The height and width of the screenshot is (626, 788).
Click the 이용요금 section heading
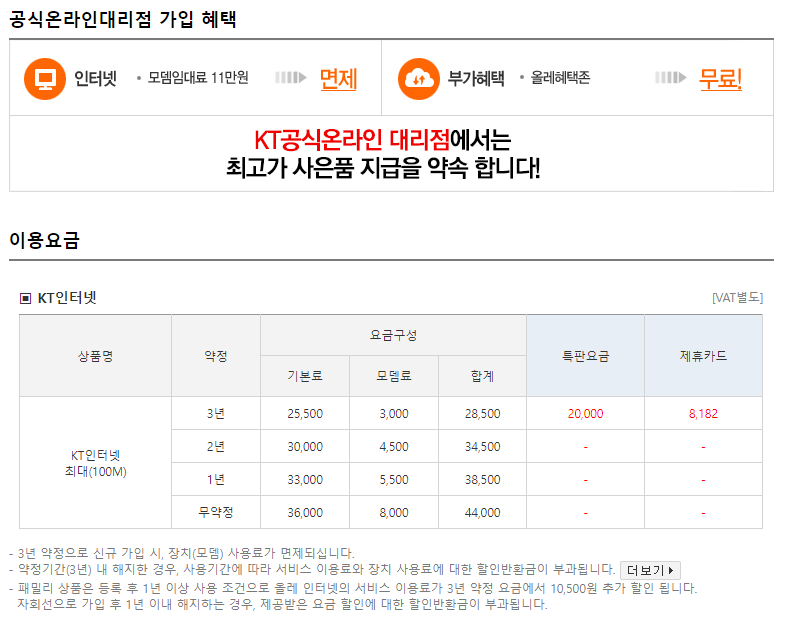click(x=44, y=240)
